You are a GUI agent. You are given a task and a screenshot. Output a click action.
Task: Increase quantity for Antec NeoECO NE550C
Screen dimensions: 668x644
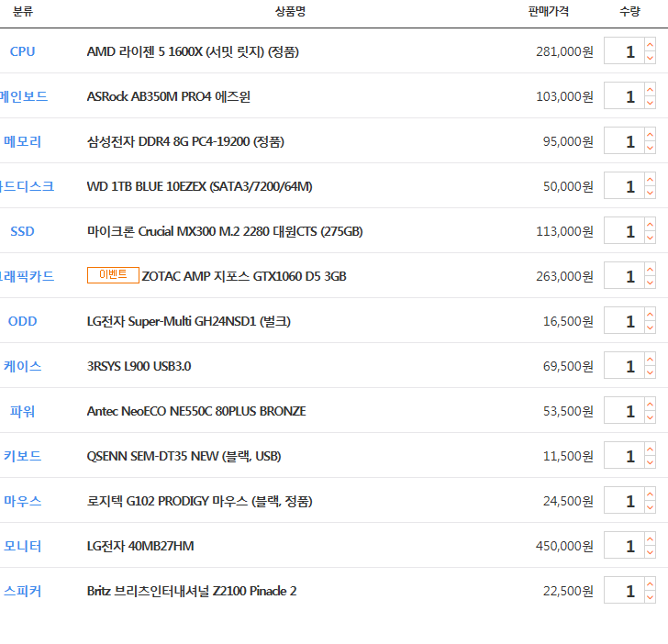coord(650,405)
